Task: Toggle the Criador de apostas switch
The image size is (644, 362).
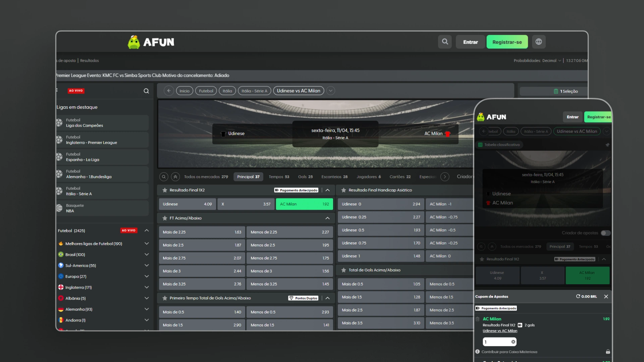Action: [605, 233]
